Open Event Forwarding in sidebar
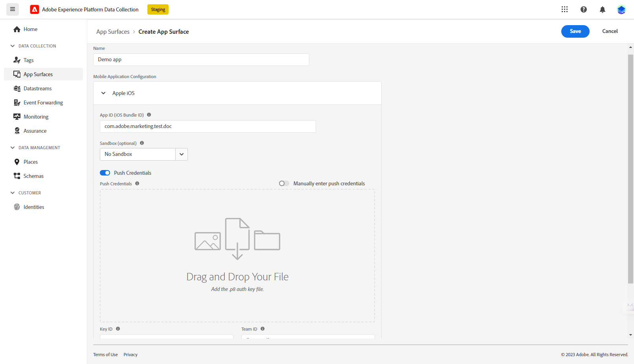The height and width of the screenshot is (364, 634). pyautogui.click(x=43, y=102)
